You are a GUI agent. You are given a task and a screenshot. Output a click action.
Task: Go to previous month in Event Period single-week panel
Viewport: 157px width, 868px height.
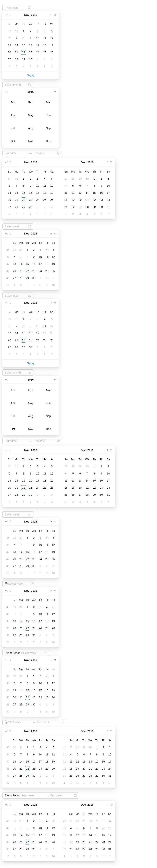point(10,660)
